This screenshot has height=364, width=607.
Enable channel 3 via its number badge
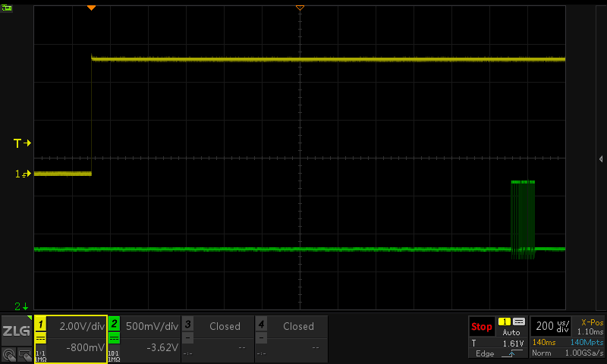[187, 324]
